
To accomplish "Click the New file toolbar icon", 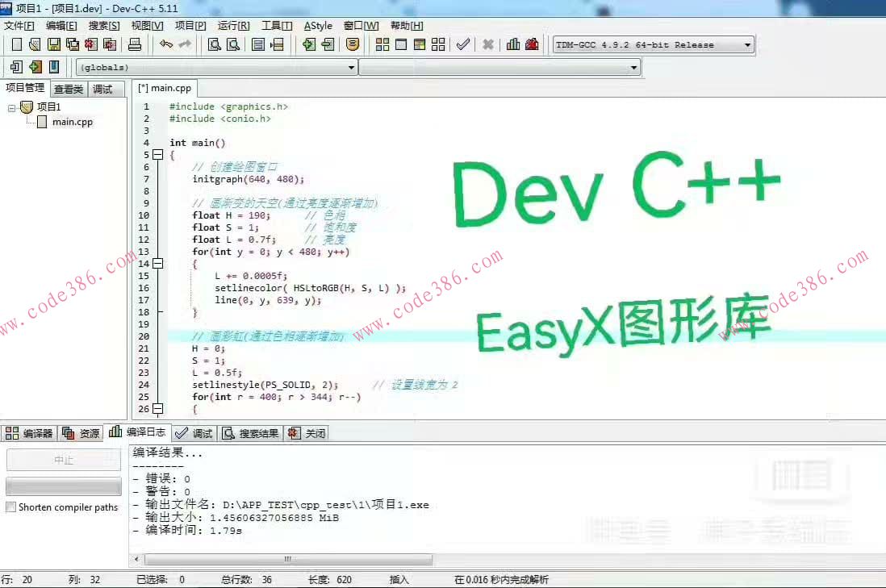I will [17, 44].
